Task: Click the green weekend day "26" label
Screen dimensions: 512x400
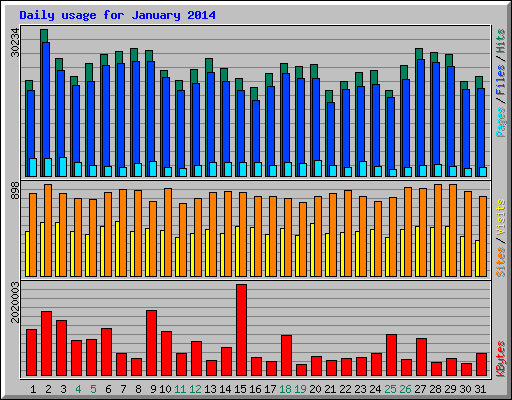Action: pos(405,389)
